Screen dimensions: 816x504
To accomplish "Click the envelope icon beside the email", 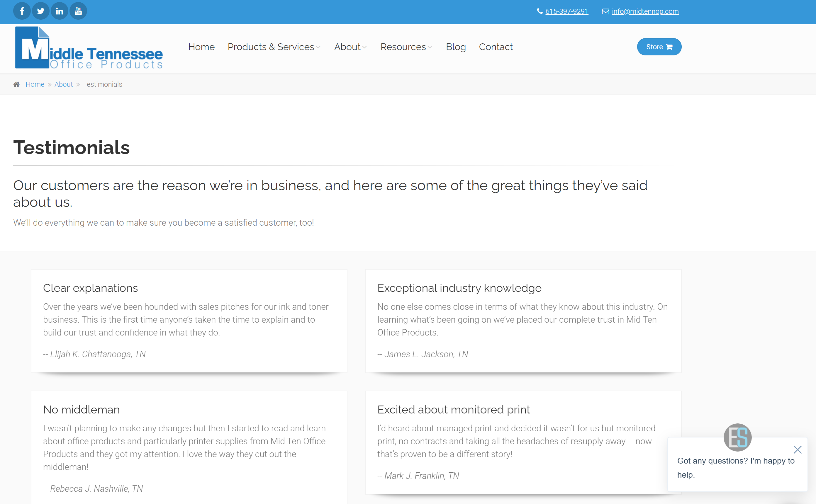I will pos(605,12).
